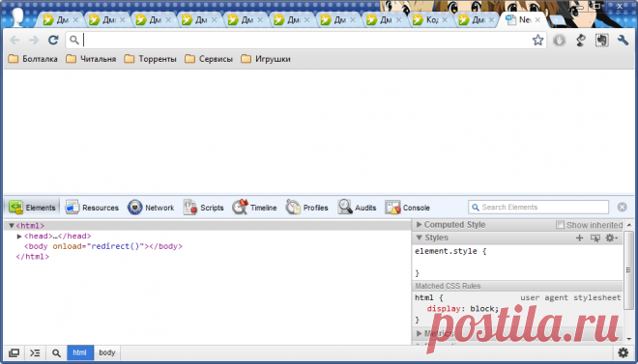Open the Profiles panel
This screenshot has height=364, width=638.
tap(306, 208)
